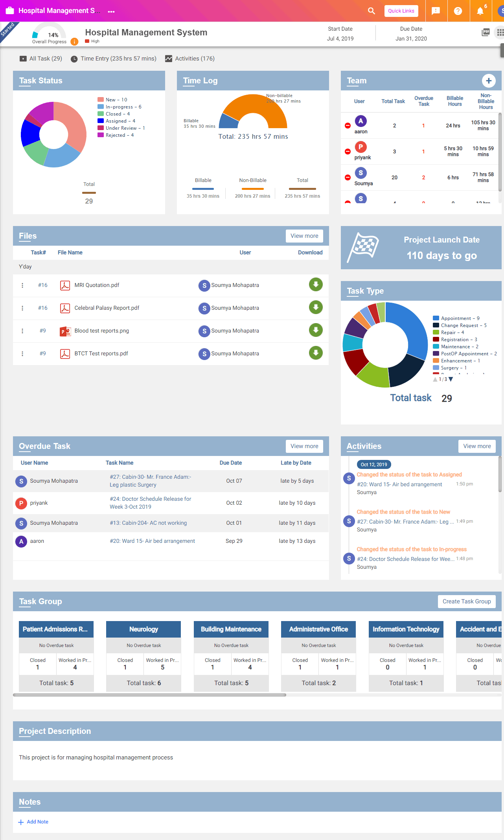Screen dimensions: 504x840
Task: Click the Task Group horizontal scrollbar
Action: [150, 695]
